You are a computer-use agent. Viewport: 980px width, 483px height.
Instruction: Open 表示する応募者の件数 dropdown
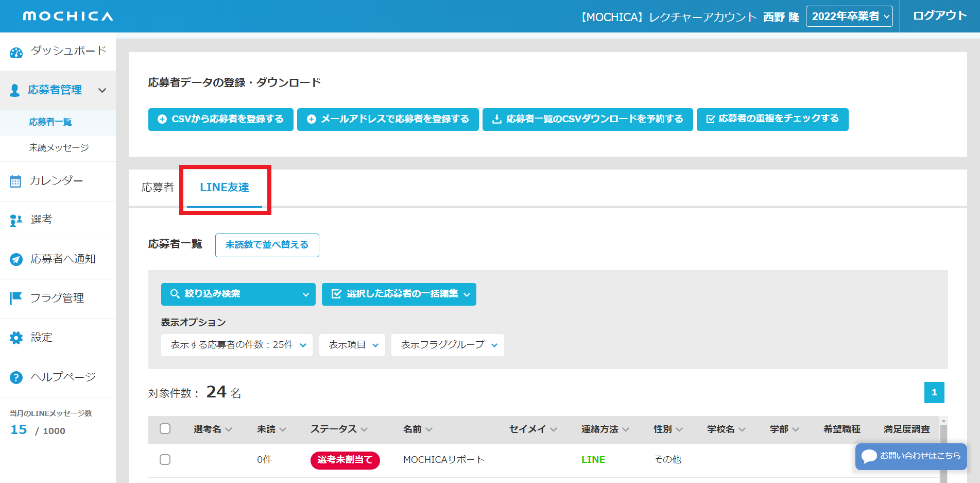point(236,345)
